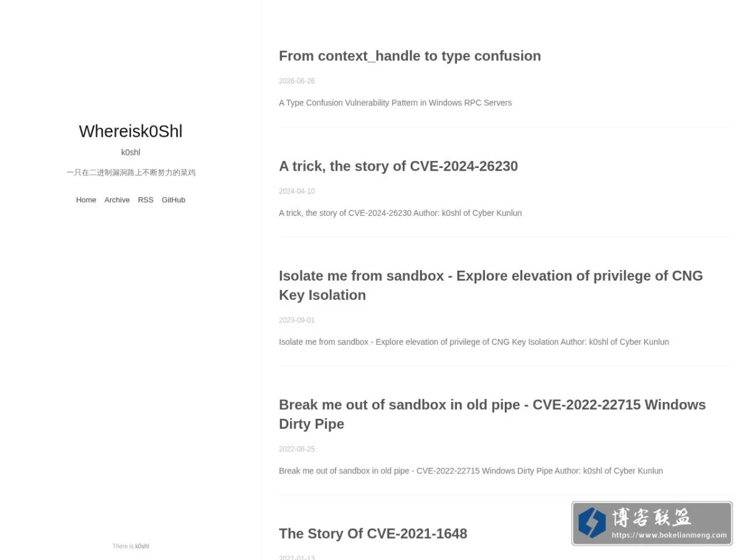Click the 2023-09-01 post date
Screen dimensions: 747x560
297,320
